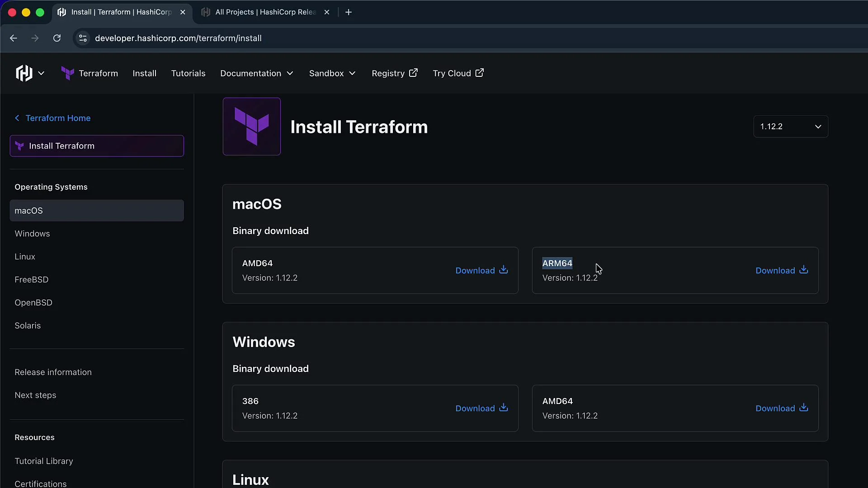Expand the HashiCorp products chevron
Viewport: 868px width, 488px height.
41,73
